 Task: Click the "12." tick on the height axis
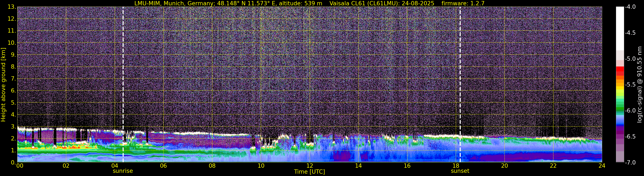(12, 19)
